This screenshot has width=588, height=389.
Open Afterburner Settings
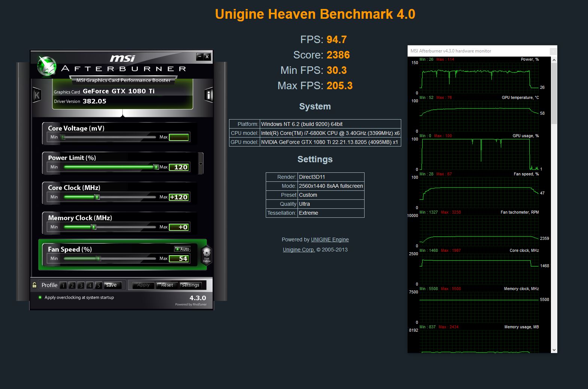pyautogui.click(x=191, y=285)
